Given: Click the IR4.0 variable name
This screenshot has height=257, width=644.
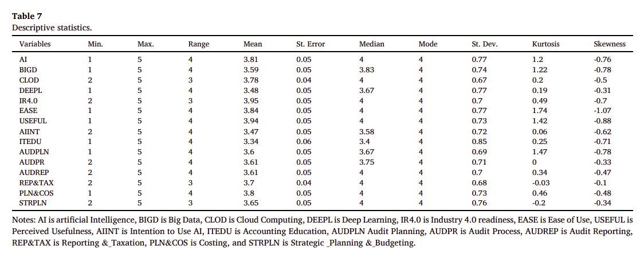Looking at the screenshot, I should pos(28,100).
